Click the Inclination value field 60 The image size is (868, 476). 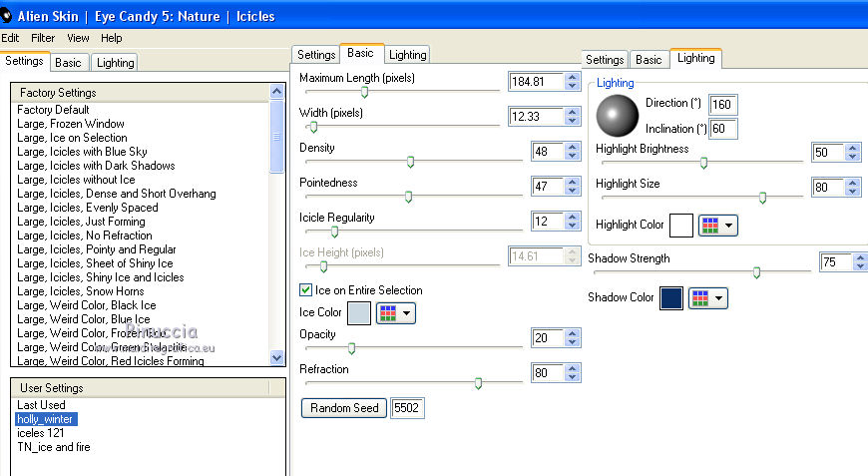pos(723,129)
